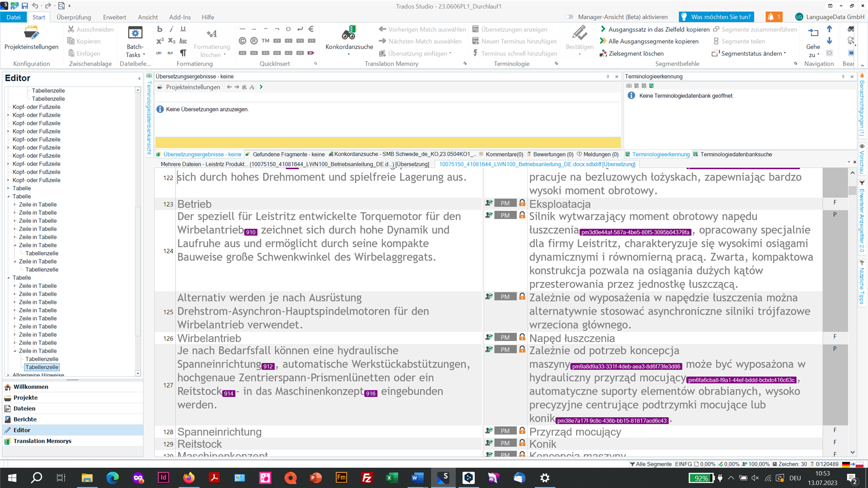
Task: Select the highlighted Tabellenzelle tree item
Action: (42, 367)
